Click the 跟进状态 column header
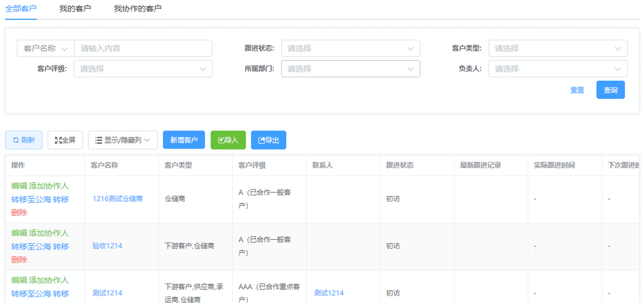 pyautogui.click(x=400, y=166)
